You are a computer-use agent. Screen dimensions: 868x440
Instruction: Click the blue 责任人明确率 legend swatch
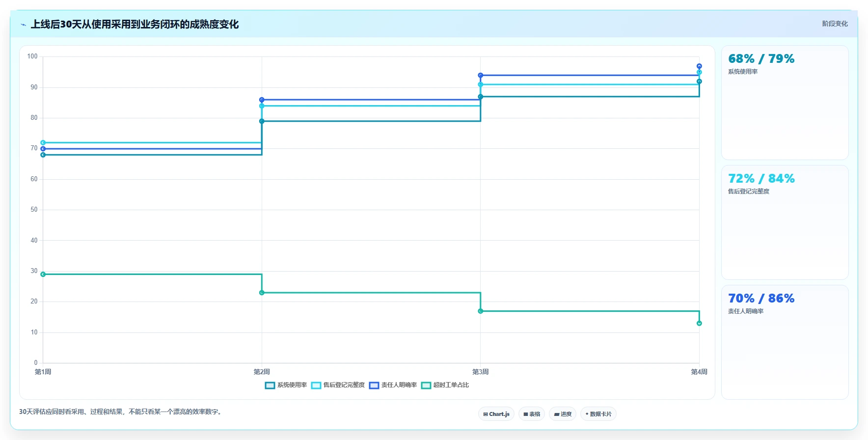click(x=374, y=385)
